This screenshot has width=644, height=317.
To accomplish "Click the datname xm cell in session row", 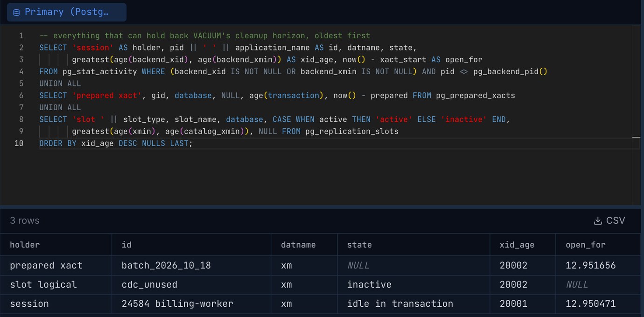I will pyautogui.click(x=304, y=303).
